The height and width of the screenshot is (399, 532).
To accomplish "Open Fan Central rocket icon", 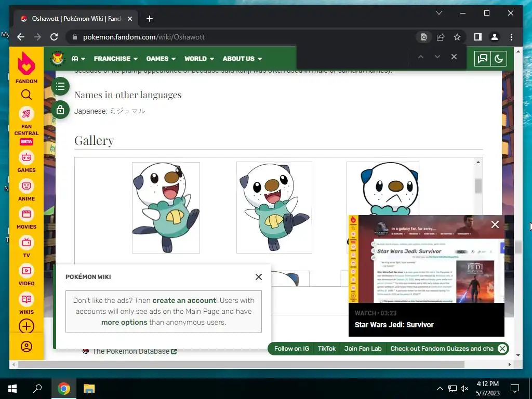I will tap(26, 114).
